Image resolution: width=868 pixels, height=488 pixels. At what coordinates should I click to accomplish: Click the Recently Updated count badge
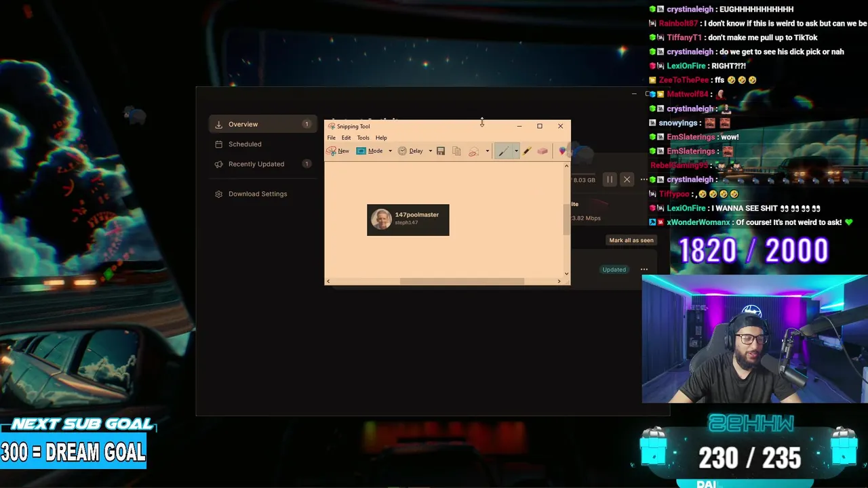(x=307, y=164)
